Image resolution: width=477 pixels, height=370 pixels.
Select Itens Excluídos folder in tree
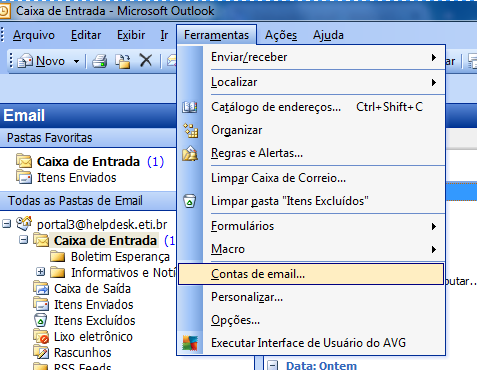95,321
